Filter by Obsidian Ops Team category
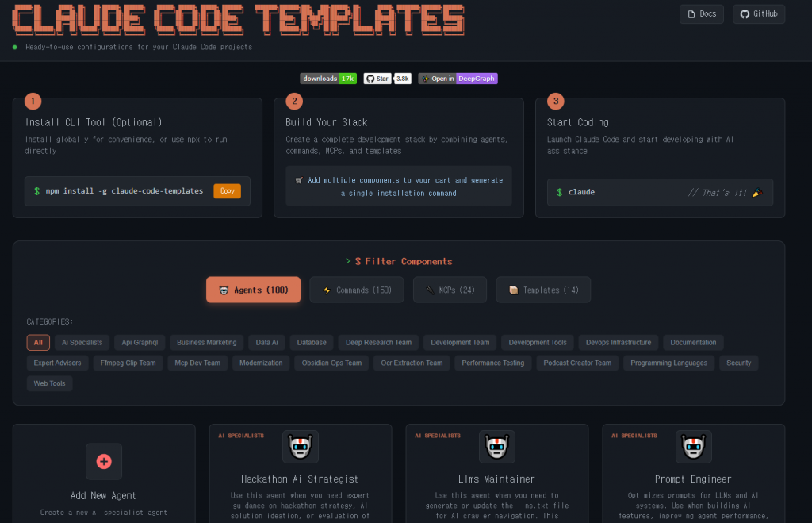The image size is (812, 523). [x=331, y=363]
